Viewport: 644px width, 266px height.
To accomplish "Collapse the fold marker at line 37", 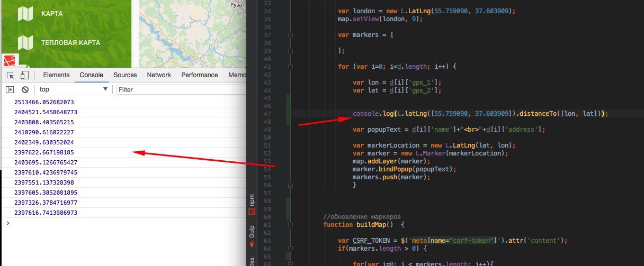I will (290, 35).
